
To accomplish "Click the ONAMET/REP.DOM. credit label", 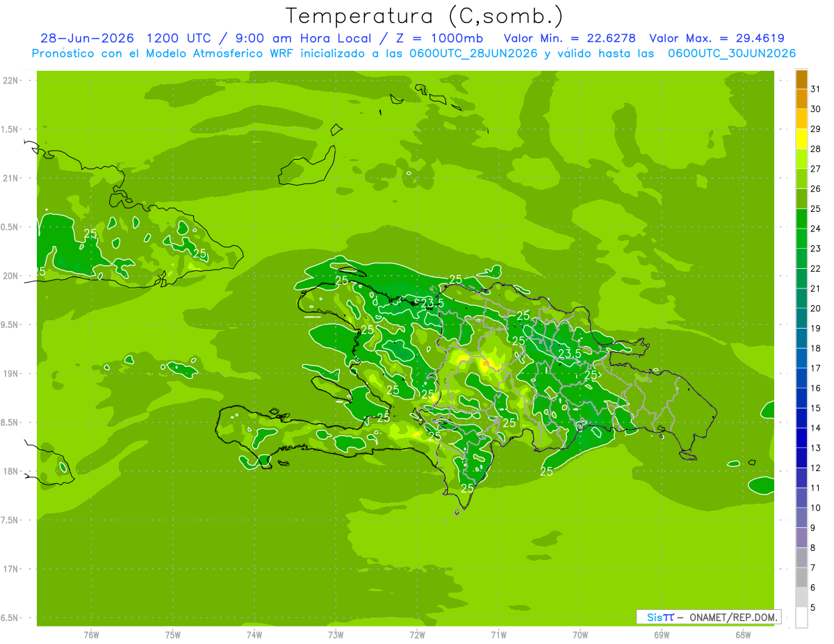I will [733, 617].
